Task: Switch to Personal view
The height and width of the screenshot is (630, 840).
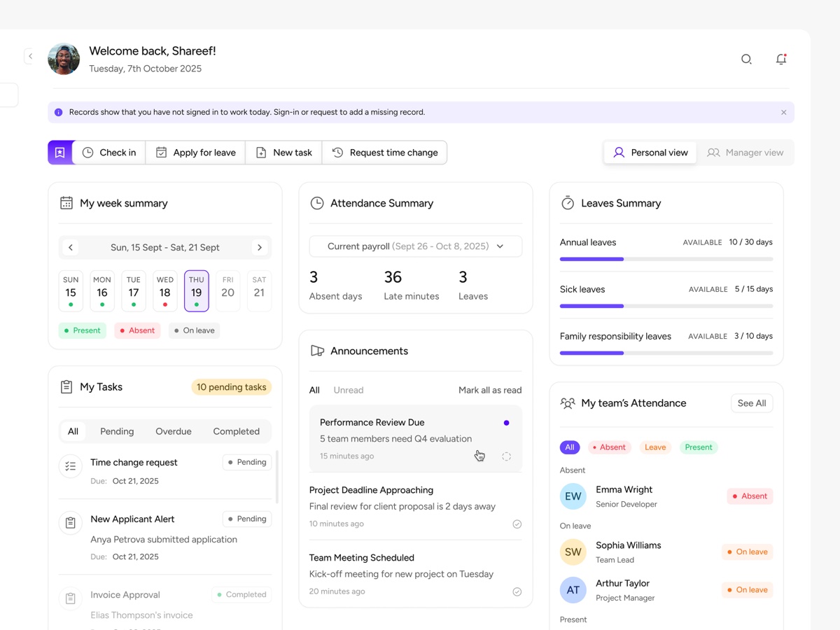Action: pyautogui.click(x=650, y=153)
